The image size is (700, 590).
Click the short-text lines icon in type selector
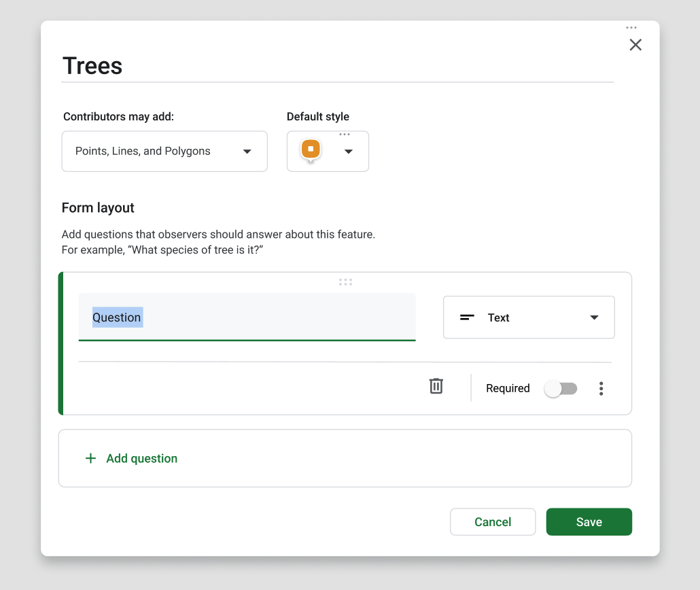click(x=467, y=317)
